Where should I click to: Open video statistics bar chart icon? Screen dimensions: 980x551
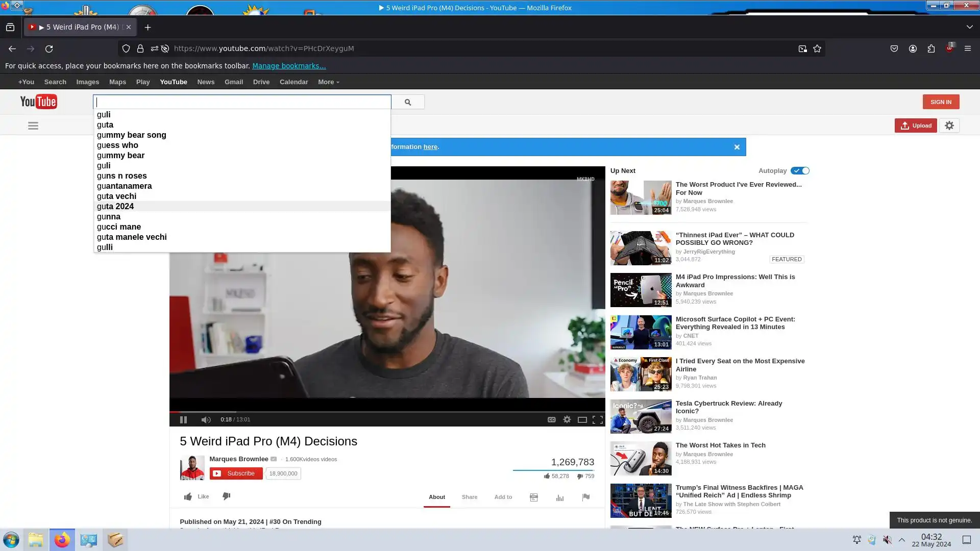pyautogui.click(x=559, y=497)
